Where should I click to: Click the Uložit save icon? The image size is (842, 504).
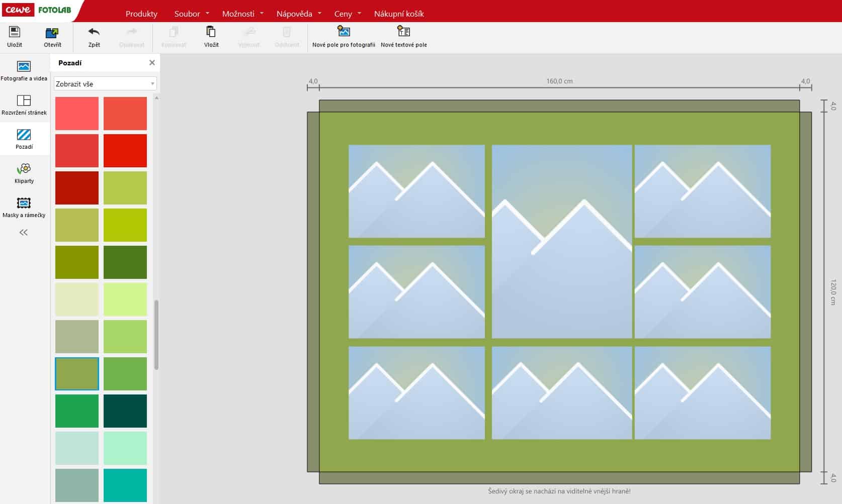click(x=15, y=33)
